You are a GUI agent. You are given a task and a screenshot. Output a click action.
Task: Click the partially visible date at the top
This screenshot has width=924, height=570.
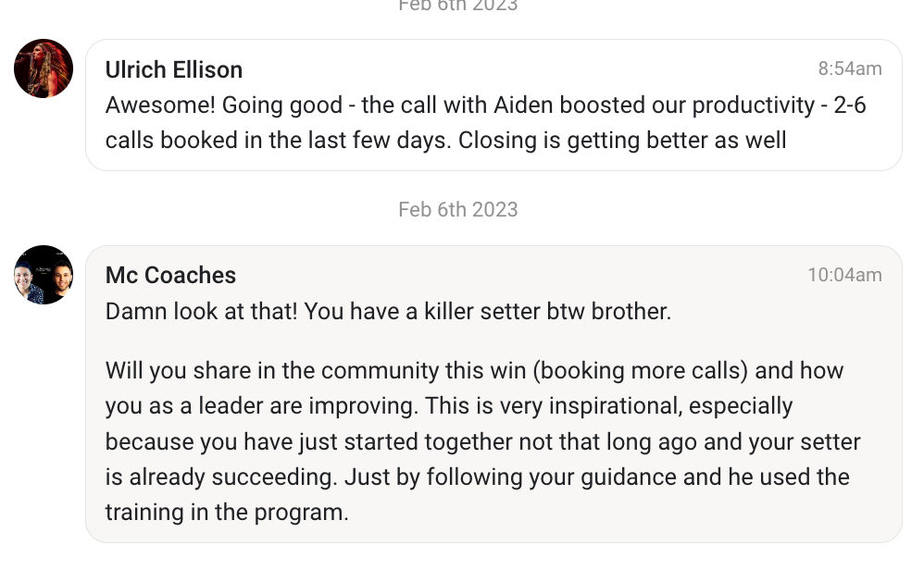coord(457,6)
